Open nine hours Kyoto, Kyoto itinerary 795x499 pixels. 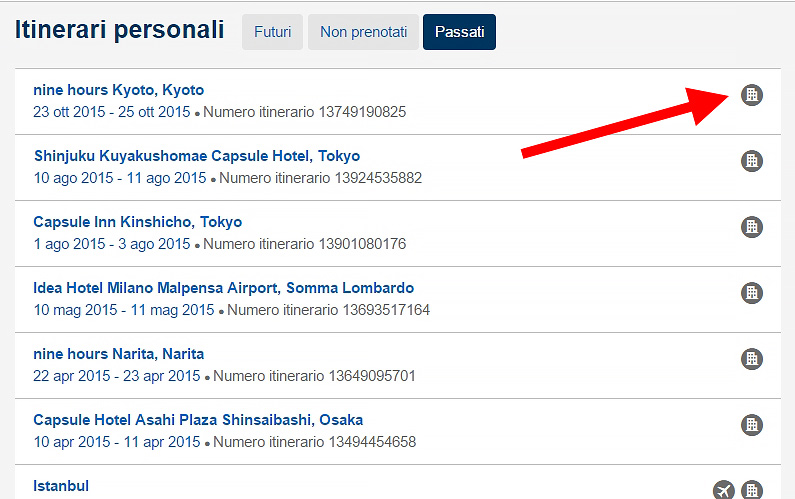119,90
